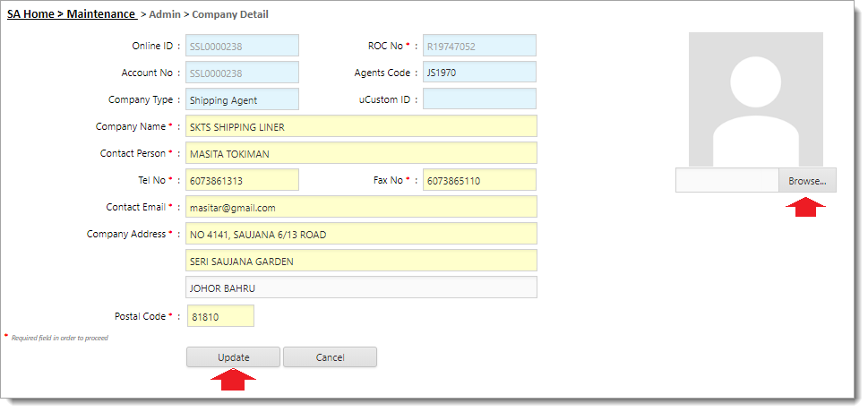This screenshot has height=412, width=868.
Task: Click the ROC No field
Action: 479,46
